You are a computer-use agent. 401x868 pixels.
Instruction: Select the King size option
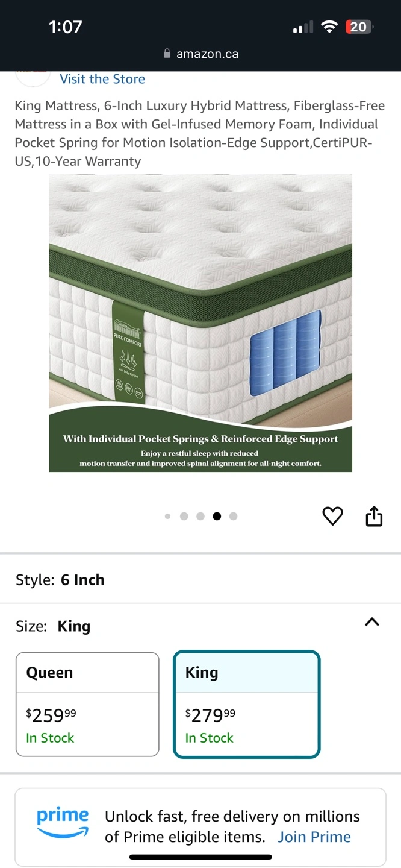[x=246, y=704]
